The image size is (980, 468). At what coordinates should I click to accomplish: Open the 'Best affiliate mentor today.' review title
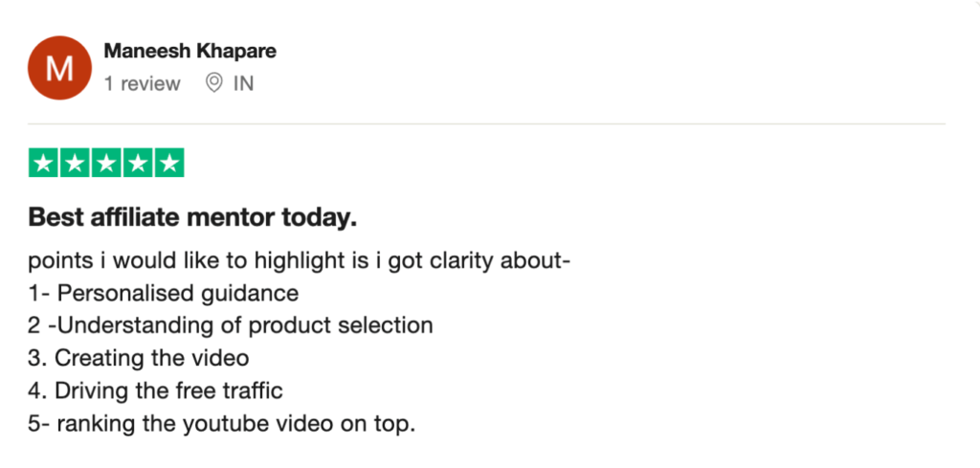pos(192,217)
